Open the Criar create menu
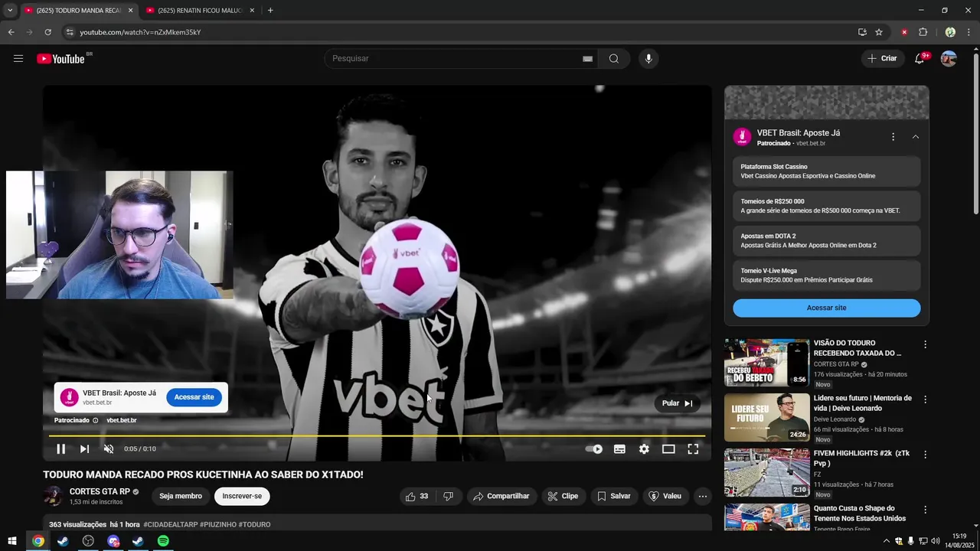980x551 pixels. 882,59
